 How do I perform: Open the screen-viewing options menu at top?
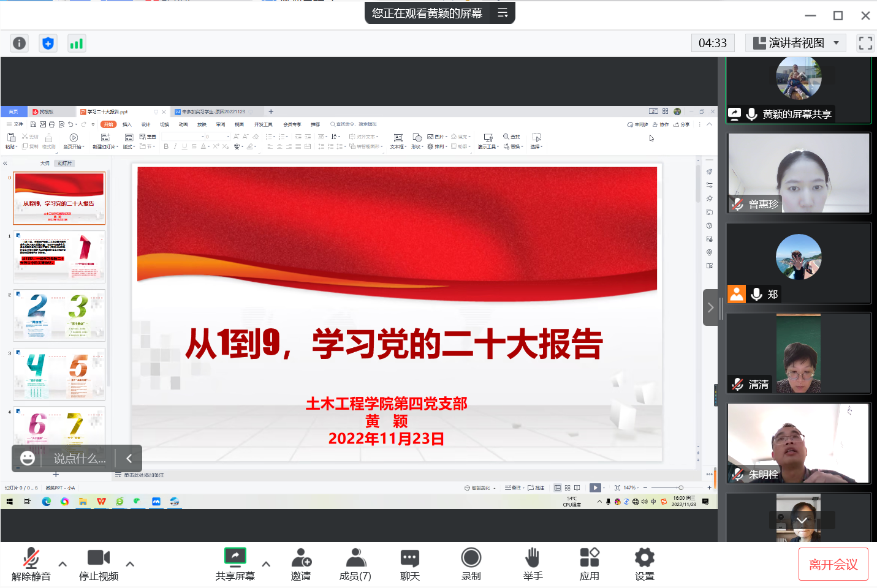[x=503, y=13]
